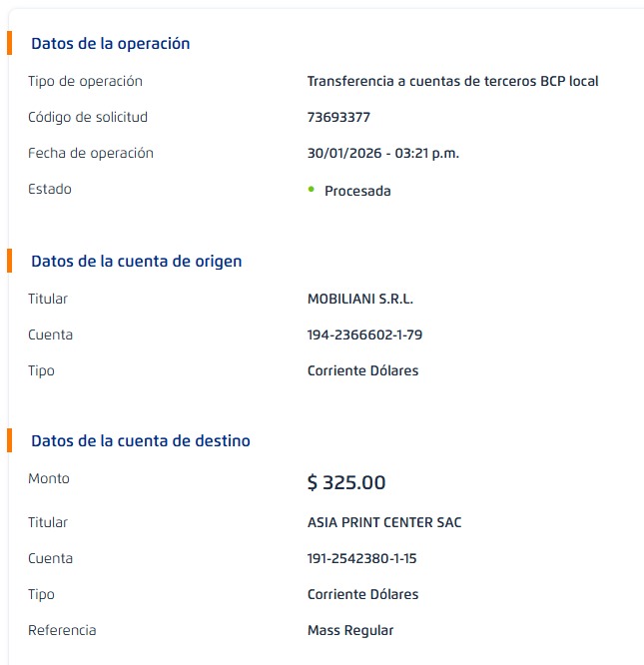Click the Datos de la operación heading
This screenshot has width=644, height=665.
coord(110,43)
